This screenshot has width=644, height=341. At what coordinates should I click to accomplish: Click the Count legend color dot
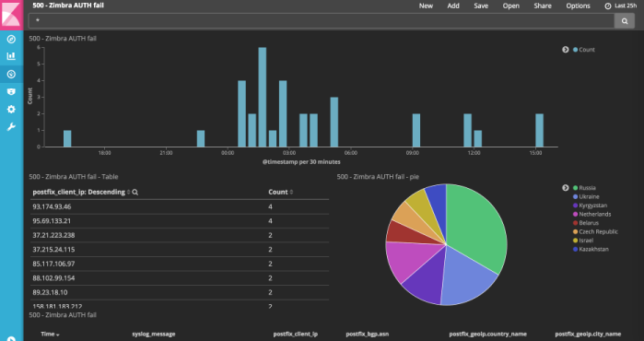pyautogui.click(x=576, y=50)
